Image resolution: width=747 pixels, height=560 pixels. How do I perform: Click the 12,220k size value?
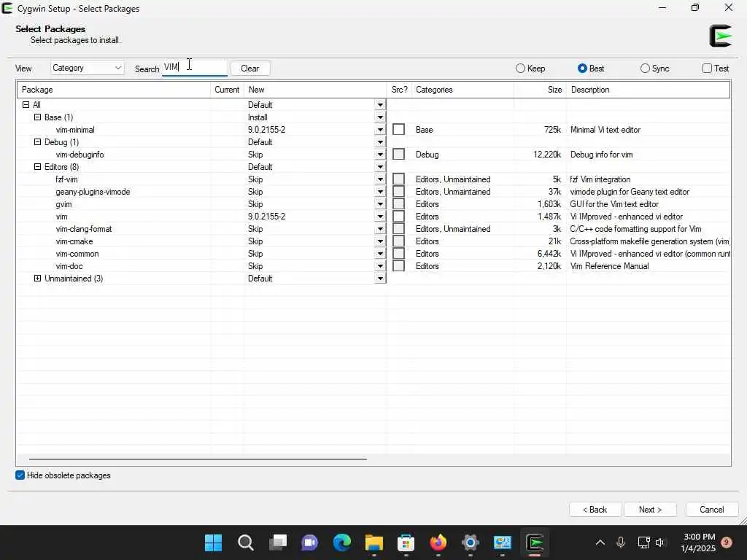tap(547, 155)
